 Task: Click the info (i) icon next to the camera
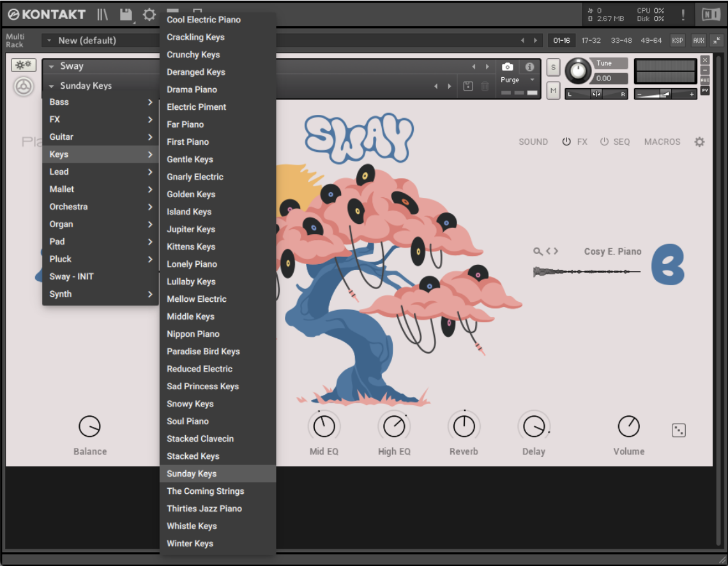[x=530, y=66]
